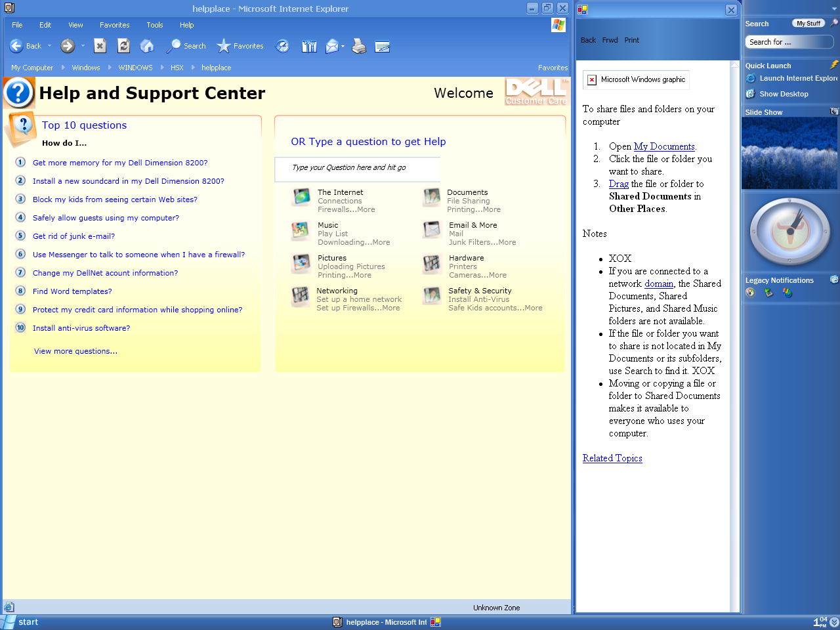Open the Mail envelope toolbar icon
The height and width of the screenshot is (630, 840).
(x=332, y=46)
